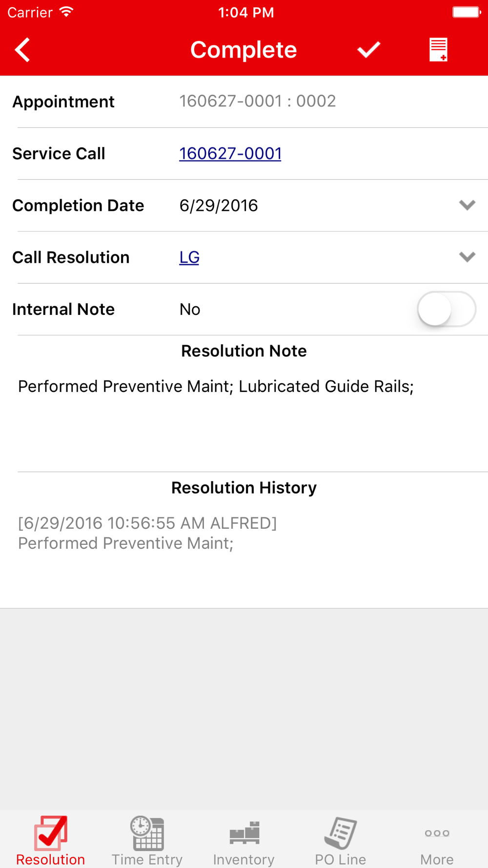Tap the battery indicator in status bar
Viewport: 488px width, 868px height.
[x=467, y=12]
